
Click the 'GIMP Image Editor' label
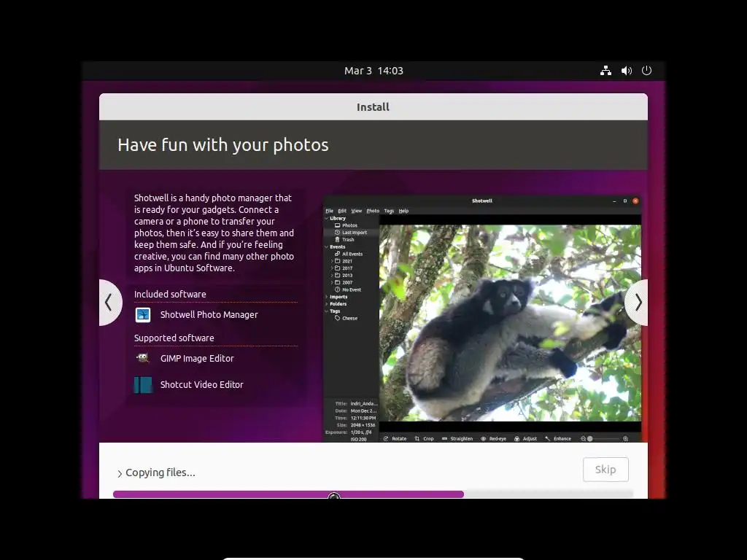[197, 359]
